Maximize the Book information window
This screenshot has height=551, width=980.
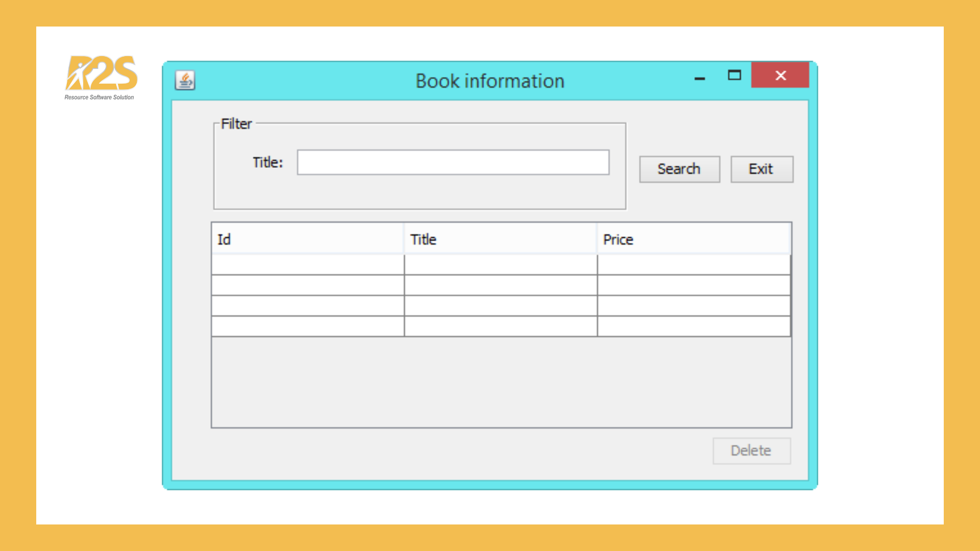pos(734,76)
